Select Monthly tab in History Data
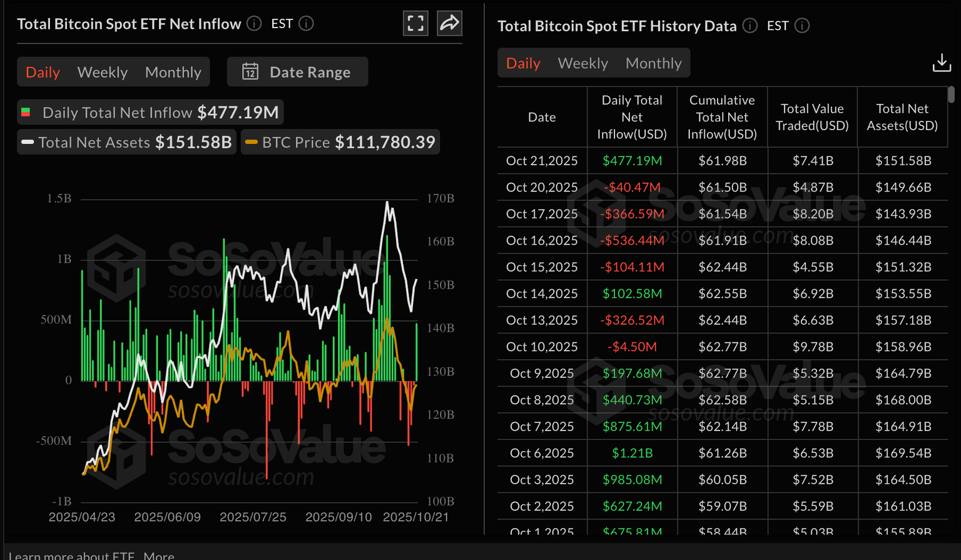 pyautogui.click(x=654, y=63)
